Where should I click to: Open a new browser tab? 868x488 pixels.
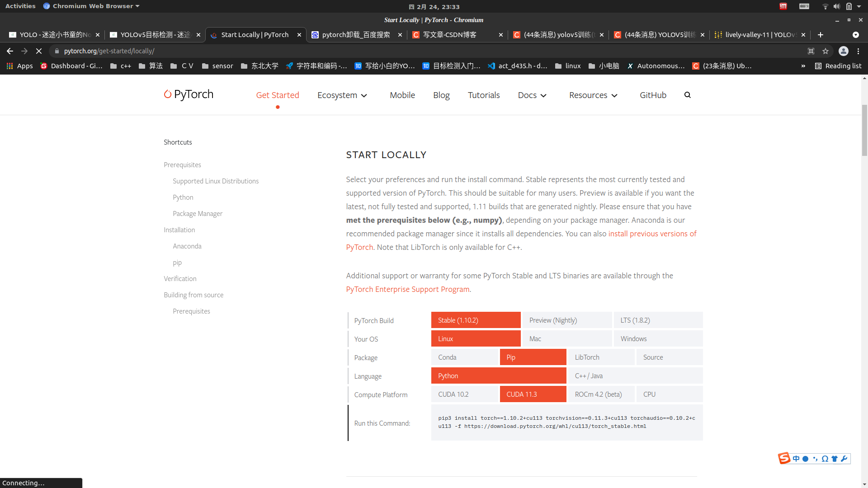(821, 35)
